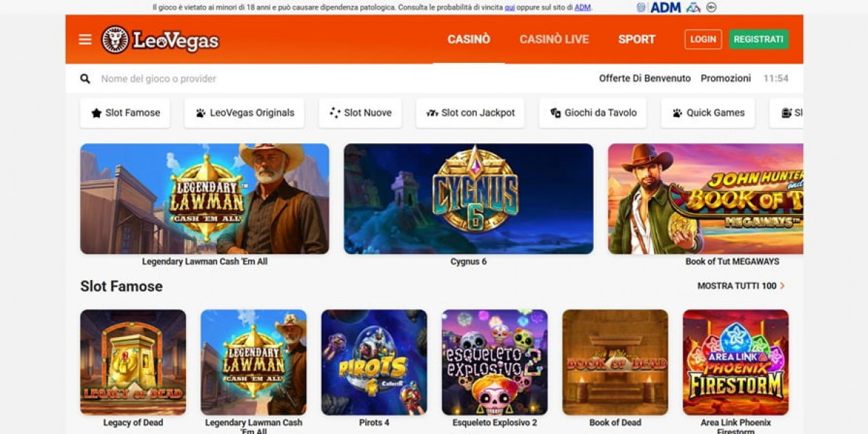Switch to the Casinò Live tab

pos(554,39)
